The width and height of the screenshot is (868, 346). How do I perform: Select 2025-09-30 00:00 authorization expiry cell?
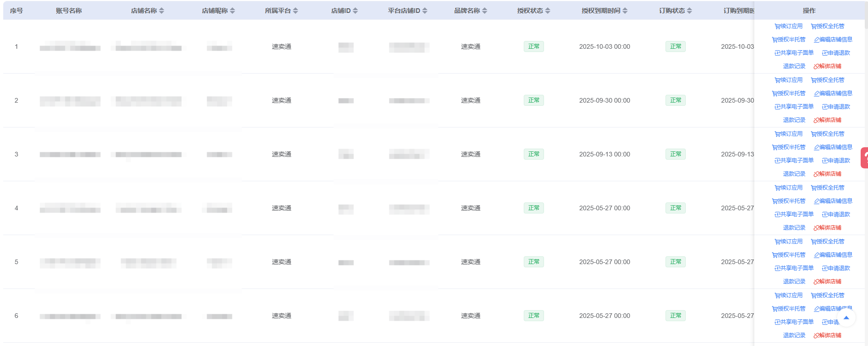pos(605,100)
